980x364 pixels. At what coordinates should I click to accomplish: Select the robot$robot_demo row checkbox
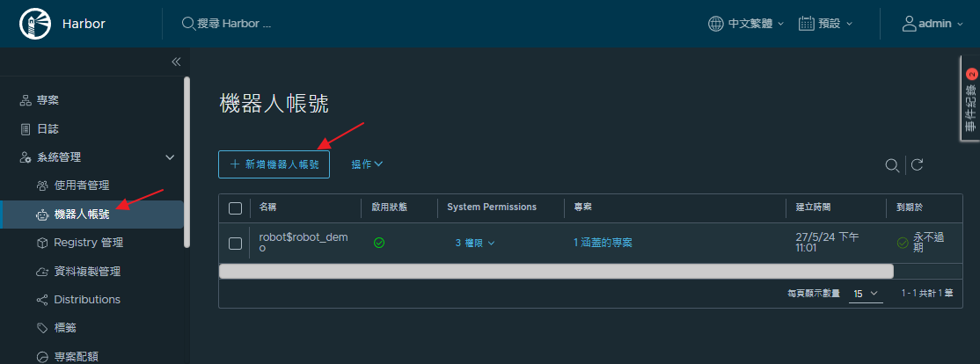point(235,244)
